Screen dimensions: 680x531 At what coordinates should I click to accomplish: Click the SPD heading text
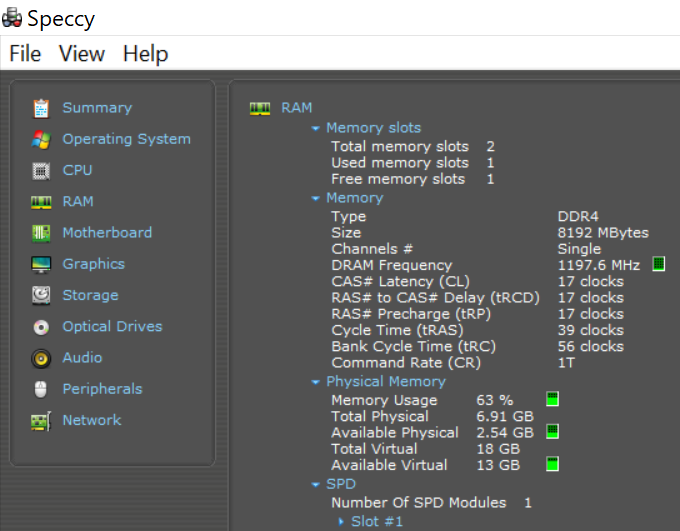coord(341,484)
